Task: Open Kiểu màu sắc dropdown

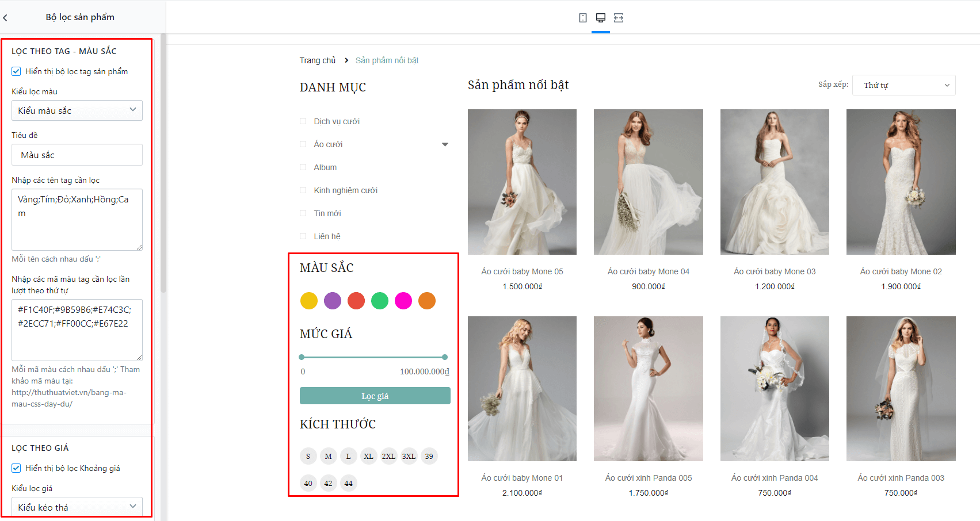Action: coord(77,110)
